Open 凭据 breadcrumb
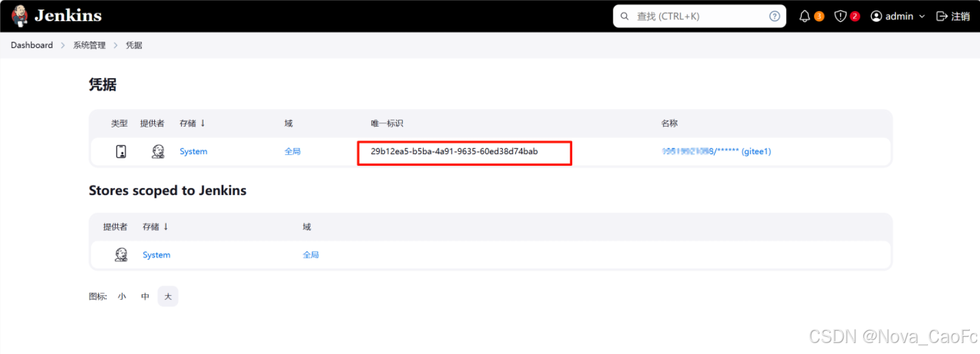The width and height of the screenshot is (980, 354). coord(134,45)
